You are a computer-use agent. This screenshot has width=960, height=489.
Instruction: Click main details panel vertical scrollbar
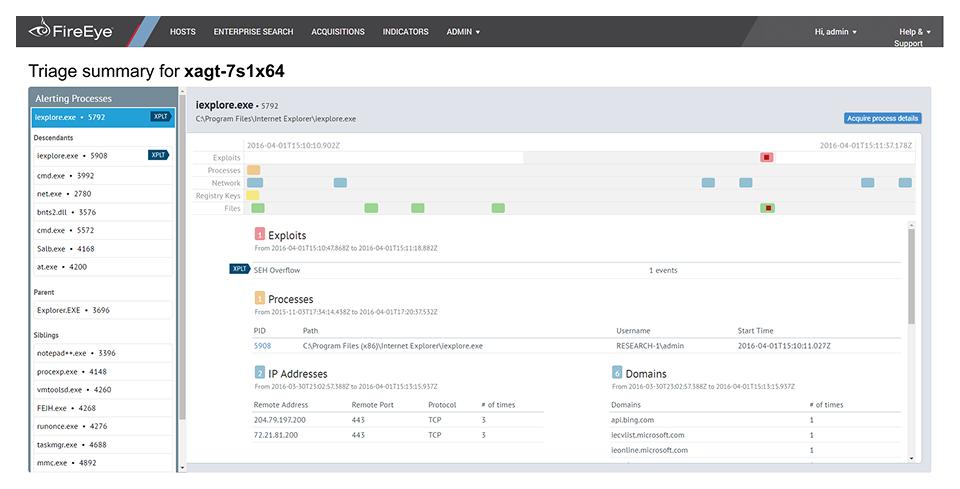[x=911, y=277]
